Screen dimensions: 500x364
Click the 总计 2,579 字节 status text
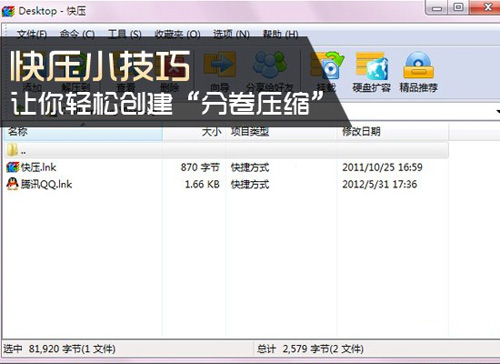pyautogui.click(x=310, y=349)
